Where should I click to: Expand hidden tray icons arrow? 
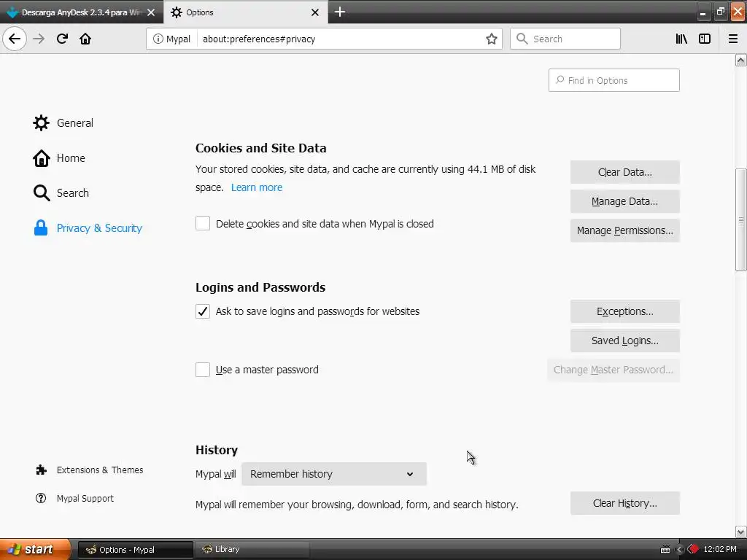(x=680, y=550)
